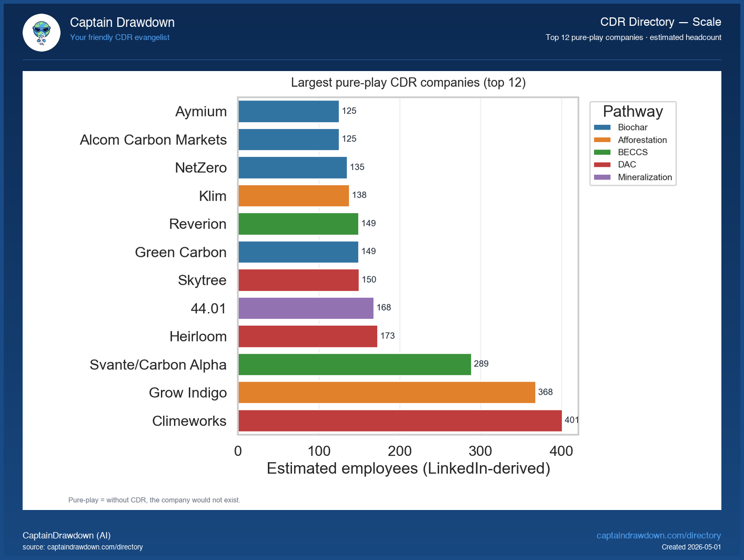Click 'CDR Directory — Scale' heading
Viewport: 744px width, 560px height.
tap(660, 22)
